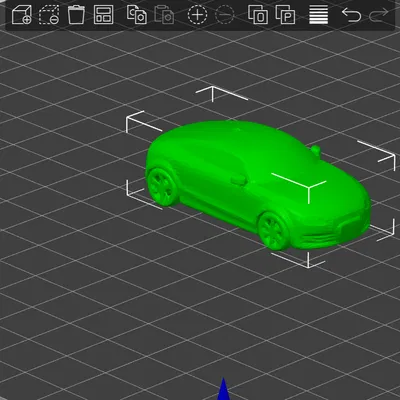Click the grayed-out Paste icon

164,15
